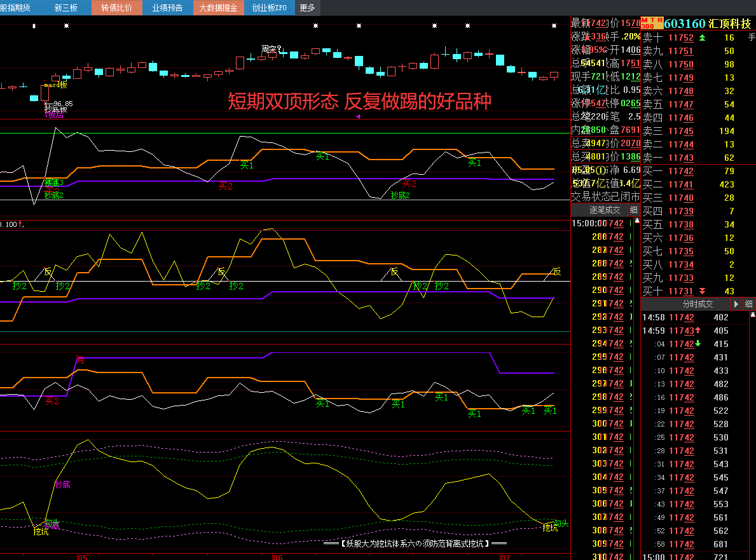The width and height of the screenshot is (756, 560).
Task: Click the 96.85 low price label
Action: click(63, 104)
